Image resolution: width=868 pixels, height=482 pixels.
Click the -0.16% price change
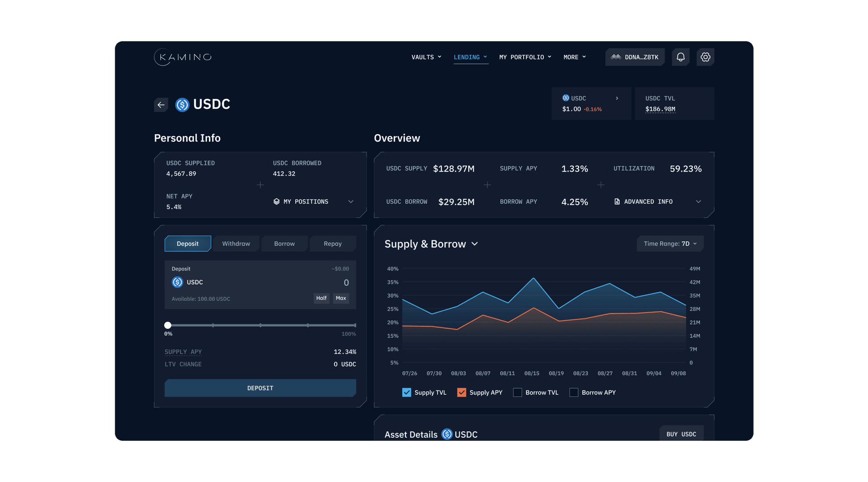(x=593, y=109)
